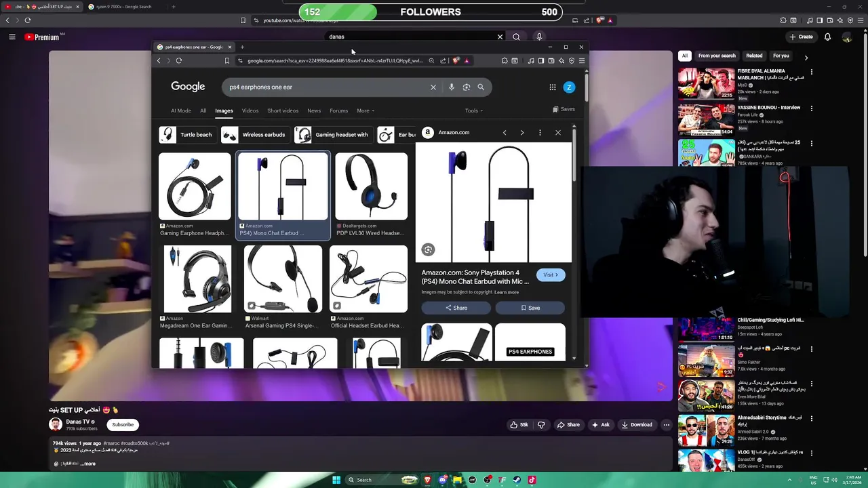The height and width of the screenshot is (488, 868).
Task: Expand the video description with more
Action: pos(87,464)
